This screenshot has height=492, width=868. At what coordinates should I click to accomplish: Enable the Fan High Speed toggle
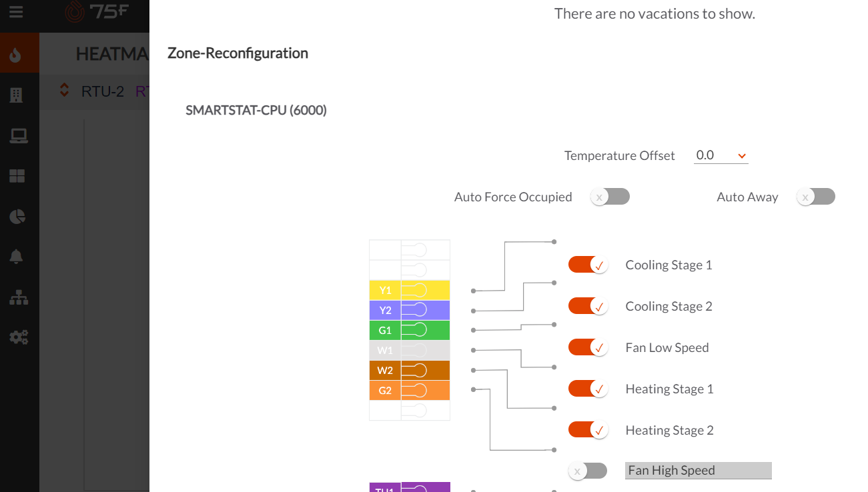[587, 470]
